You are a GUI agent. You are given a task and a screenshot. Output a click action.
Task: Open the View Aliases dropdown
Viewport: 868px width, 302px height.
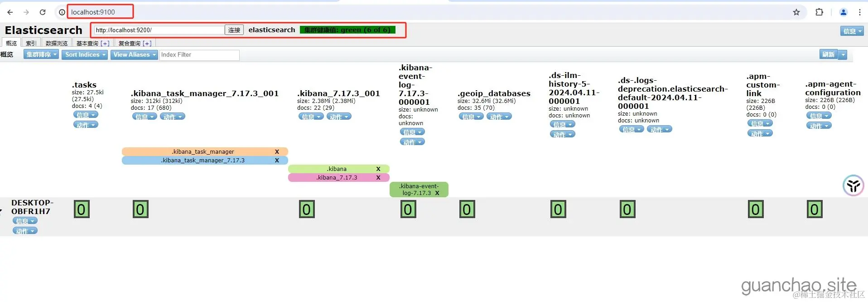click(x=134, y=54)
